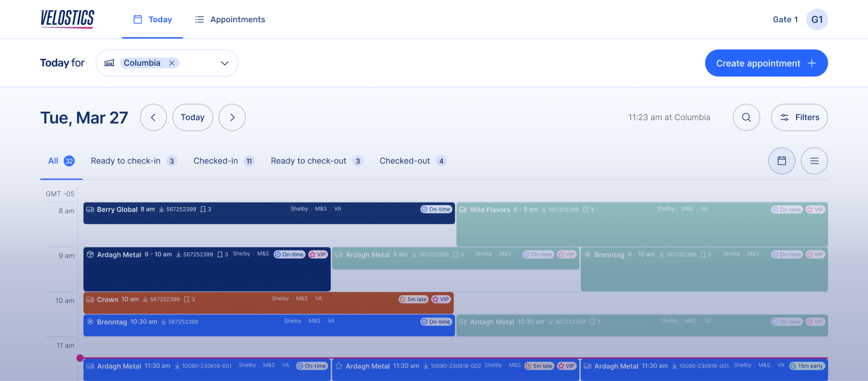Click the warehouse icon in location field
This screenshot has width=868, height=381.
(x=109, y=63)
